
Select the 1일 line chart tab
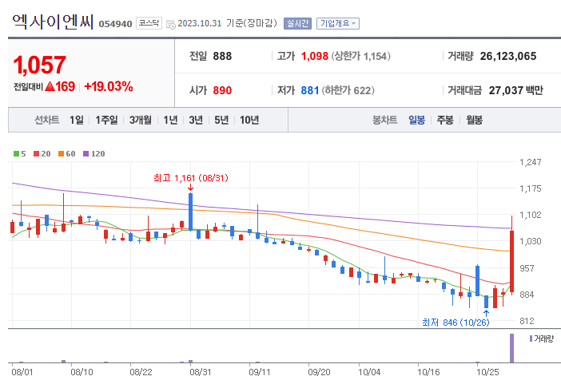tap(77, 120)
